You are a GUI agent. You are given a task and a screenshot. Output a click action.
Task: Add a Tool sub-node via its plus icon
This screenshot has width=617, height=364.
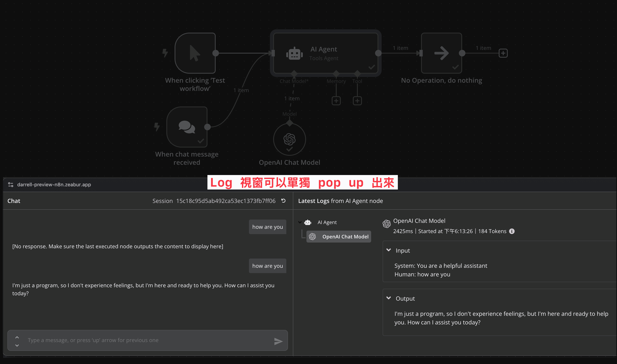[357, 100]
